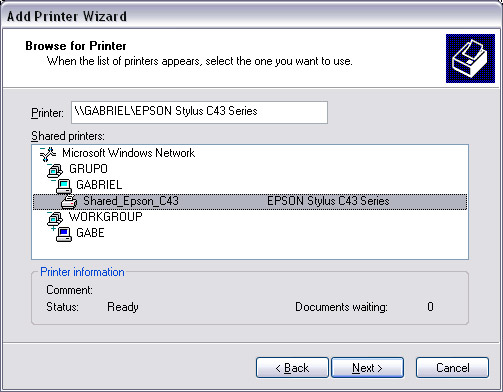This screenshot has width=503, height=392.
Task: Cancel the Add Printer Wizard
Action: pyautogui.click(x=452, y=368)
